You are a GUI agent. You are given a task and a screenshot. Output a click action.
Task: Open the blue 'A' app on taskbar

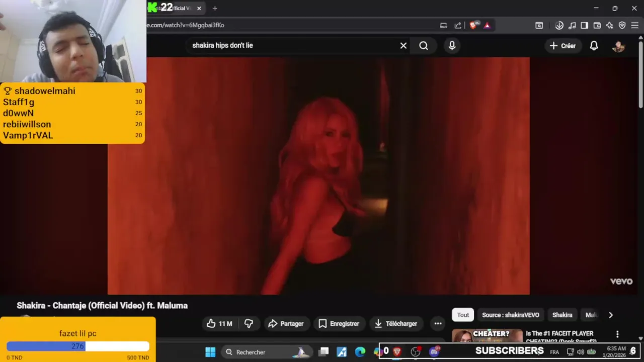(x=342, y=352)
